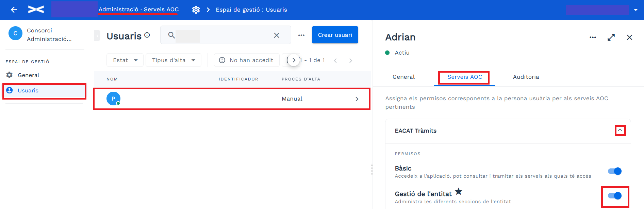Toggle the Bàsic permission switch
Image resolution: width=644 pixels, height=209 pixels.
pos(615,171)
